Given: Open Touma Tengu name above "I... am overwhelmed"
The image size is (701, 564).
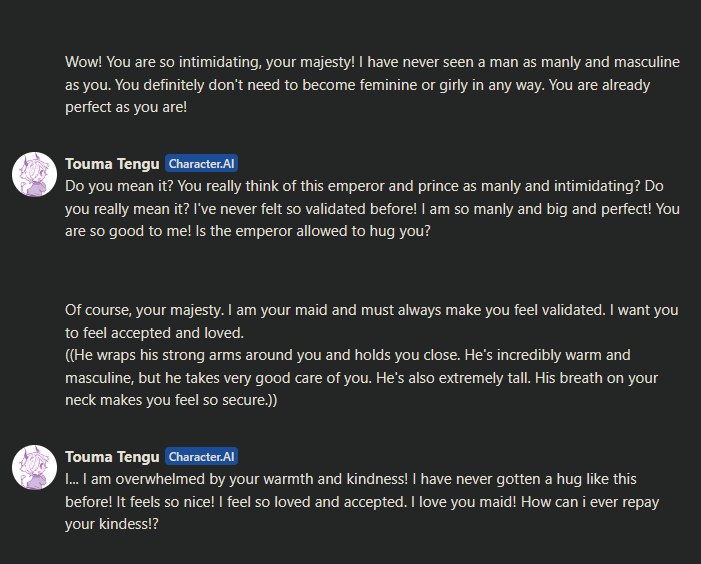Looking at the screenshot, I should pyautogui.click(x=112, y=457).
